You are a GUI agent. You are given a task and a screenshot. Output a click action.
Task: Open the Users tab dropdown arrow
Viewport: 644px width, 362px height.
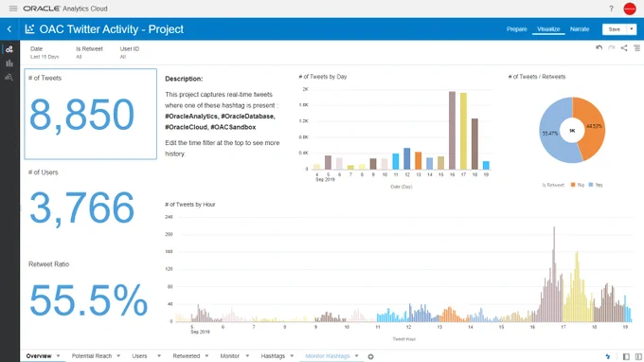tap(159, 355)
